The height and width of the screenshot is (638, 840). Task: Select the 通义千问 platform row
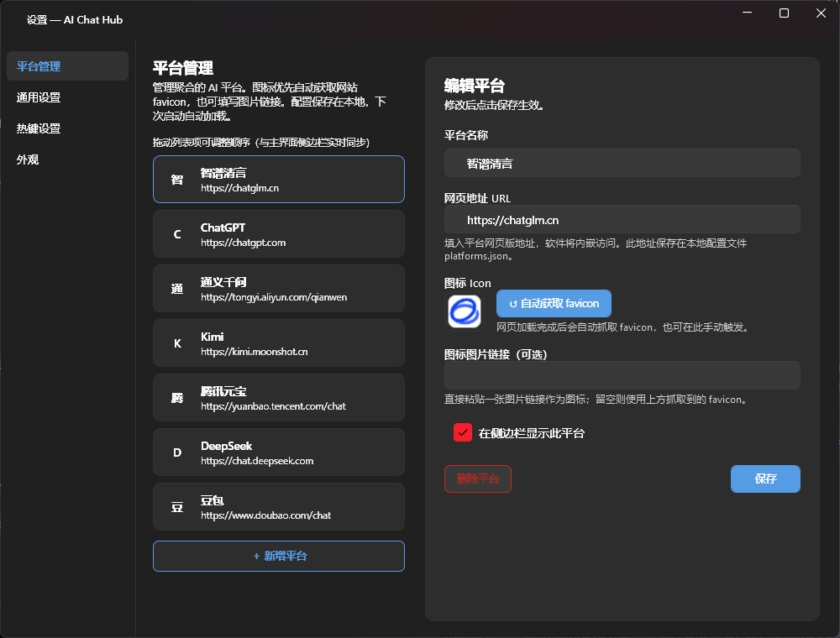pos(279,289)
